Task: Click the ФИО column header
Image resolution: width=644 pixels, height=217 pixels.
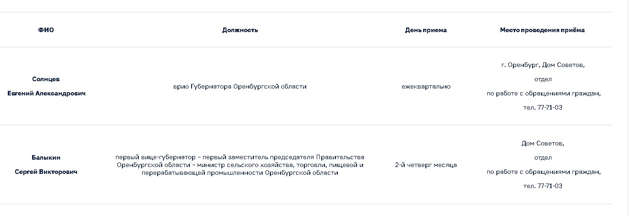Action: [46, 30]
